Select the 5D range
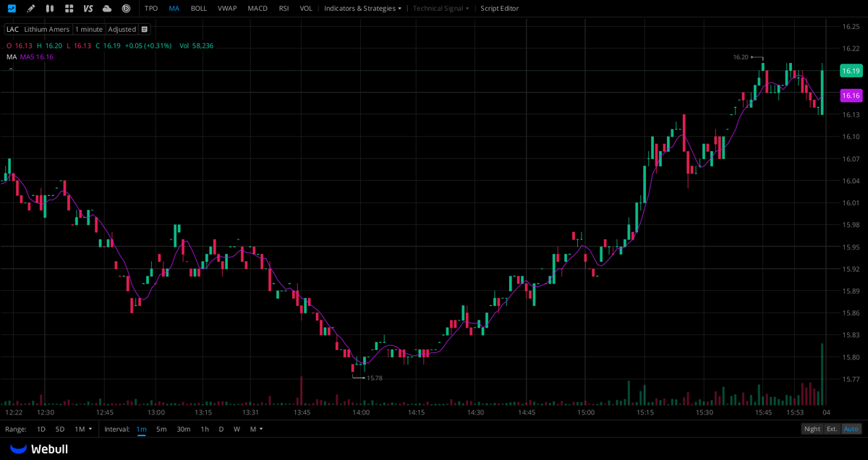Screen dimensions: 868x460 pyautogui.click(x=60, y=429)
